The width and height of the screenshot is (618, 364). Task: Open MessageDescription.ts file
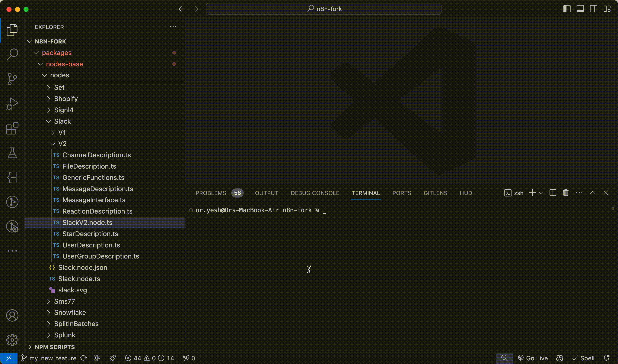click(98, 189)
